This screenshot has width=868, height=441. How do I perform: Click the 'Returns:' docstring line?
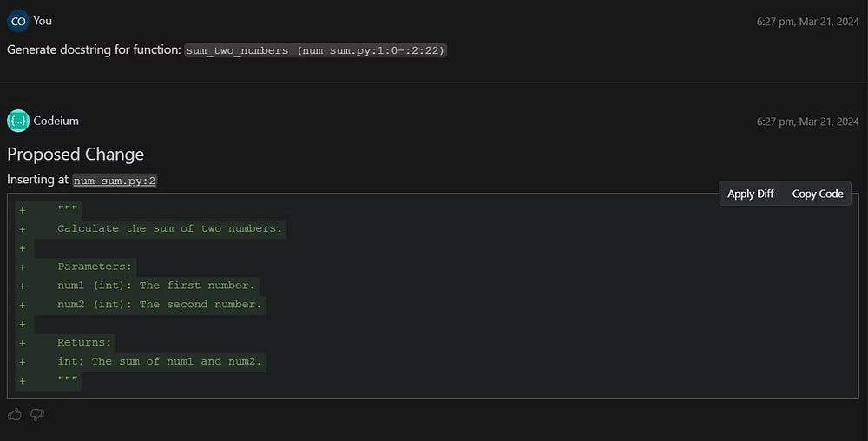click(x=84, y=343)
